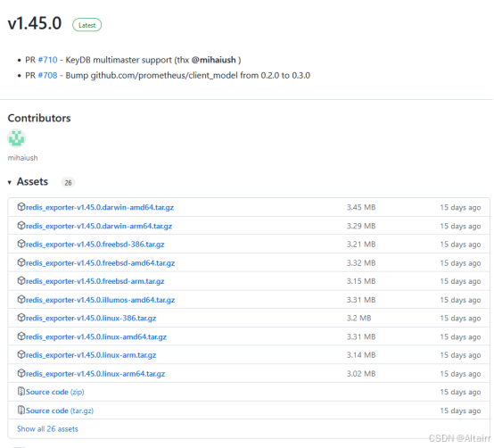
Task: Click the 3.45 MB size value
Action: coord(361,207)
